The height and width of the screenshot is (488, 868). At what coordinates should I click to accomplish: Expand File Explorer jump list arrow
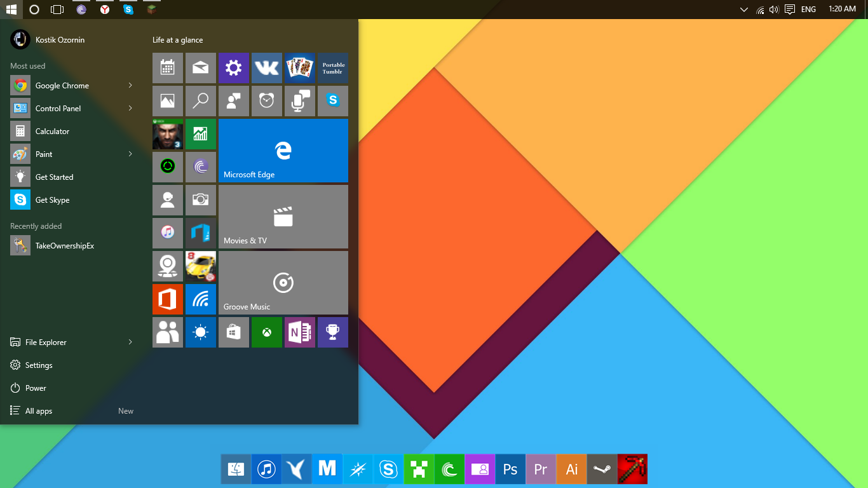[130, 342]
